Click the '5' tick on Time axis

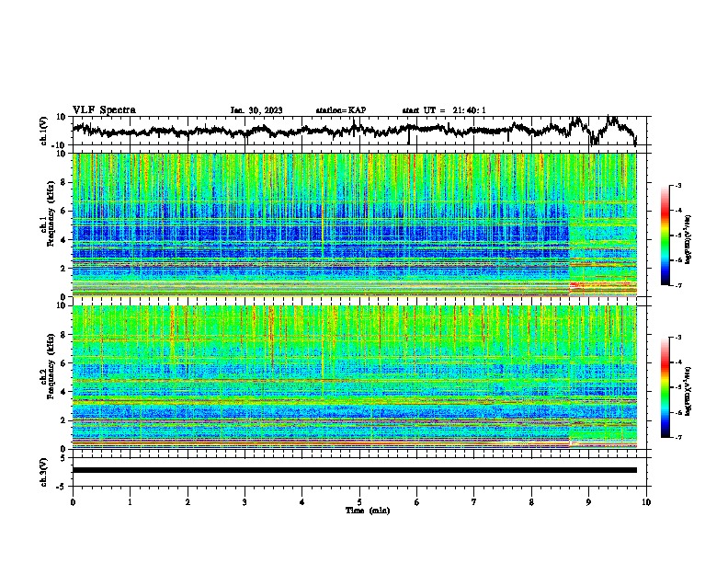click(x=359, y=502)
